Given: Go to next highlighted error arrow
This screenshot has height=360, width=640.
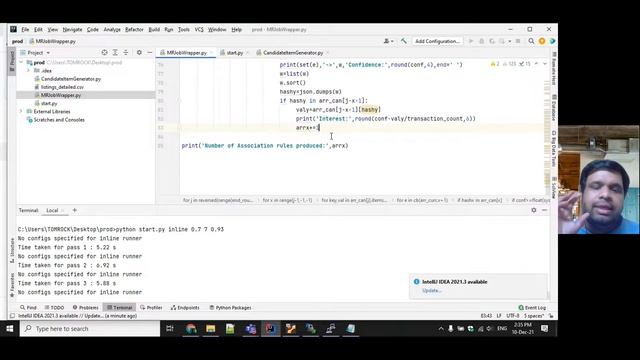Looking at the screenshot, I should [544, 64].
